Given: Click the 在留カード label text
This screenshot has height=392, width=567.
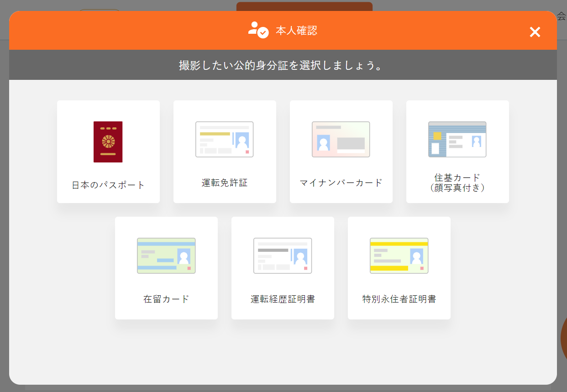Looking at the screenshot, I should tap(166, 299).
